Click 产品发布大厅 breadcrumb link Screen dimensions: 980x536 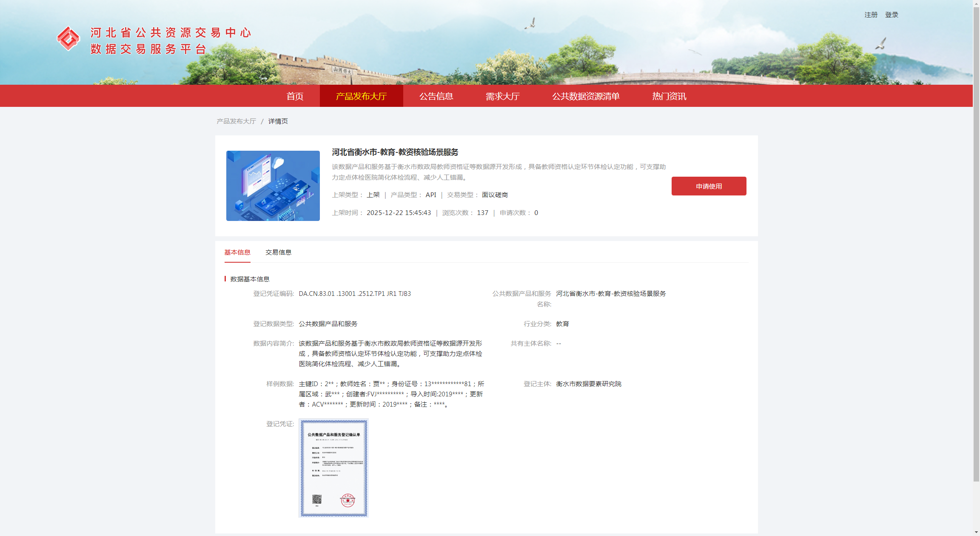click(236, 121)
